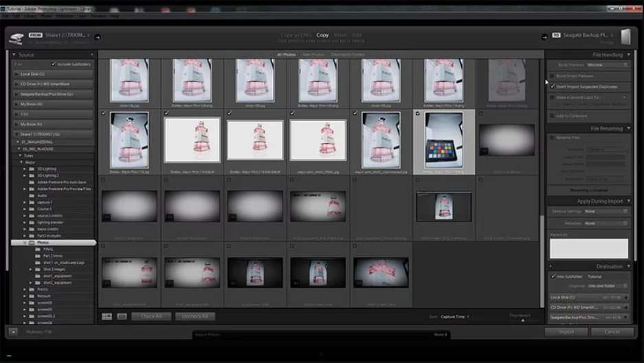Open Organize dropdown set to Into one folder
The width and height of the screenshot is (644, 363).
coord(608,286)
